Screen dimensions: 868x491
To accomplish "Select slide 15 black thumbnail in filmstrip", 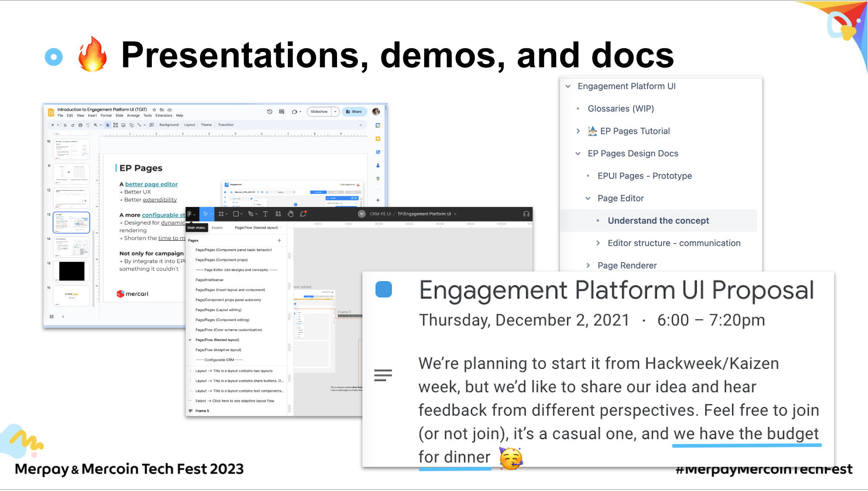I will point(72,271).
